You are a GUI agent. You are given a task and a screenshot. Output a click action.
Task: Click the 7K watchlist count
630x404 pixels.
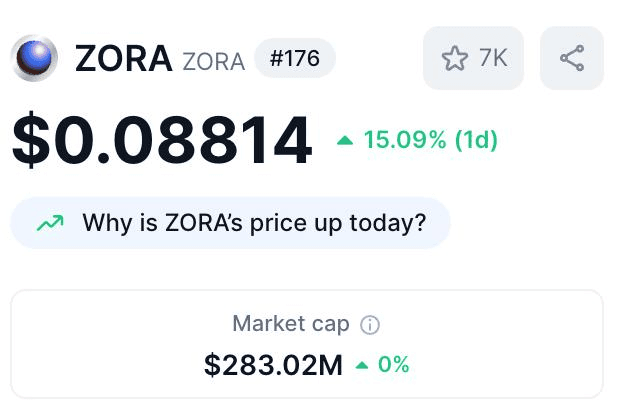[493, 58]
